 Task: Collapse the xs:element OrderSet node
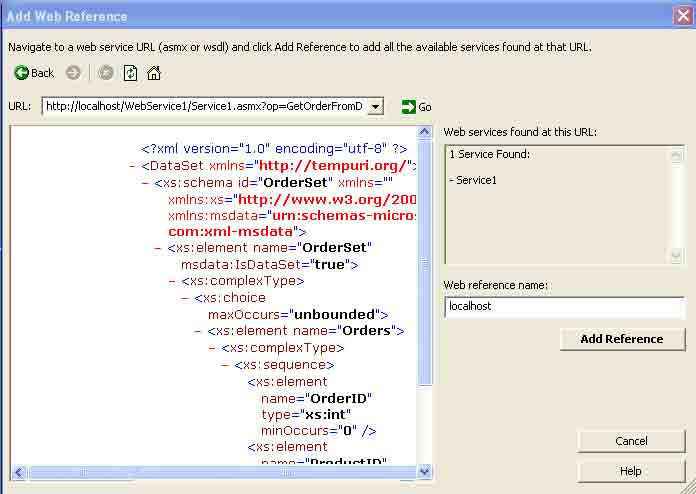158,248
